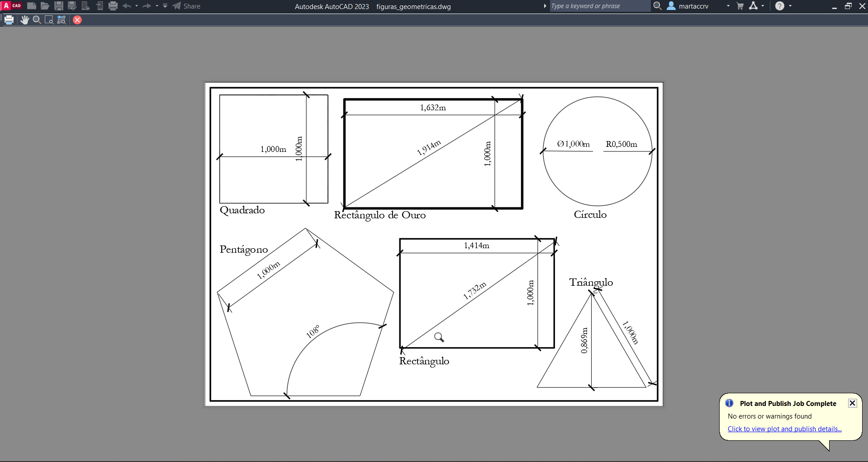This screenshot has width=868, height=462.
Task: Click "No errors or warnings found" text
Action: [x=770, y=416]
